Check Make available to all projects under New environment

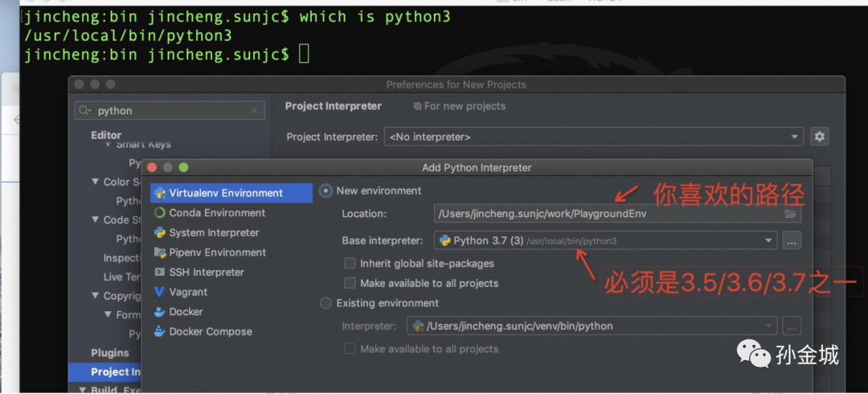pos(350,283)
